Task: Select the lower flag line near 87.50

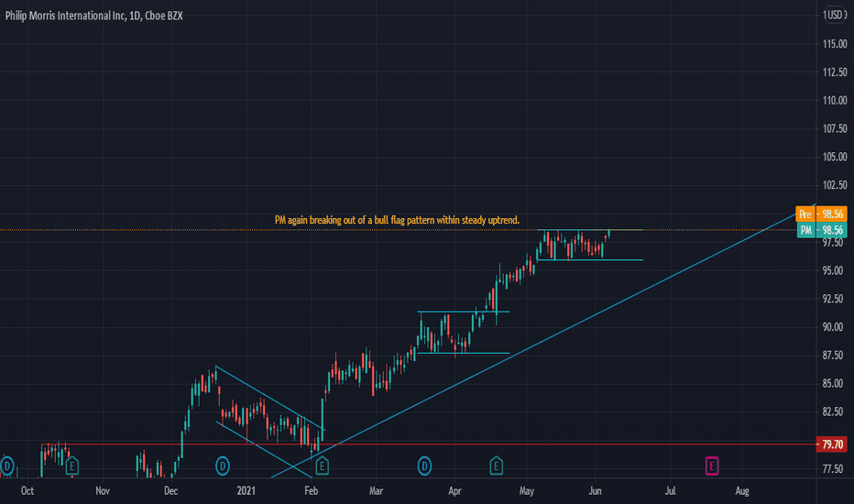Action: click(x=464, y=353)
